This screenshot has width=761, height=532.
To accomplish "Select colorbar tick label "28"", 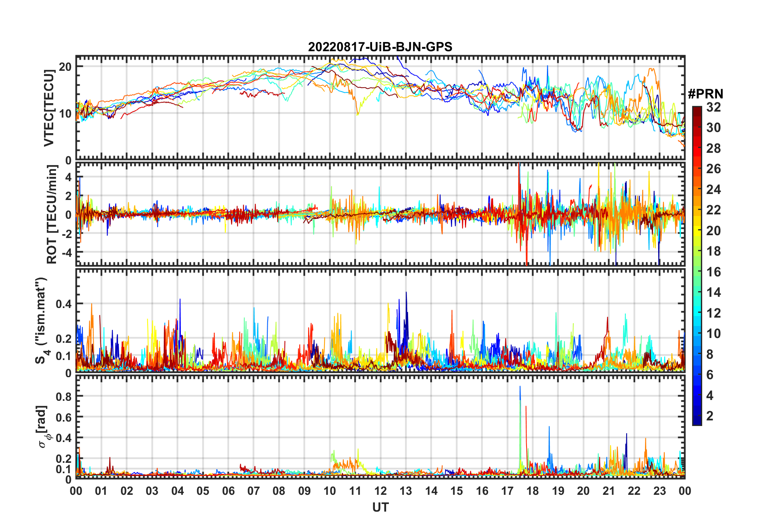I will 713,148.
